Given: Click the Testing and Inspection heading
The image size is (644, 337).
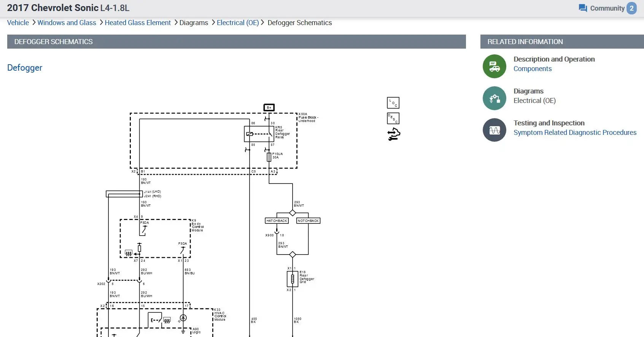Looking at the screenshot, I should [549, 123].
